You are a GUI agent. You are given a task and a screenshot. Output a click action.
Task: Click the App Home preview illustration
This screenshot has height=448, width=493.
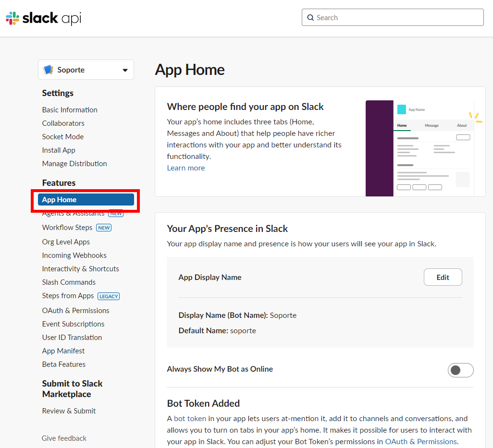[x=419, y=148]
